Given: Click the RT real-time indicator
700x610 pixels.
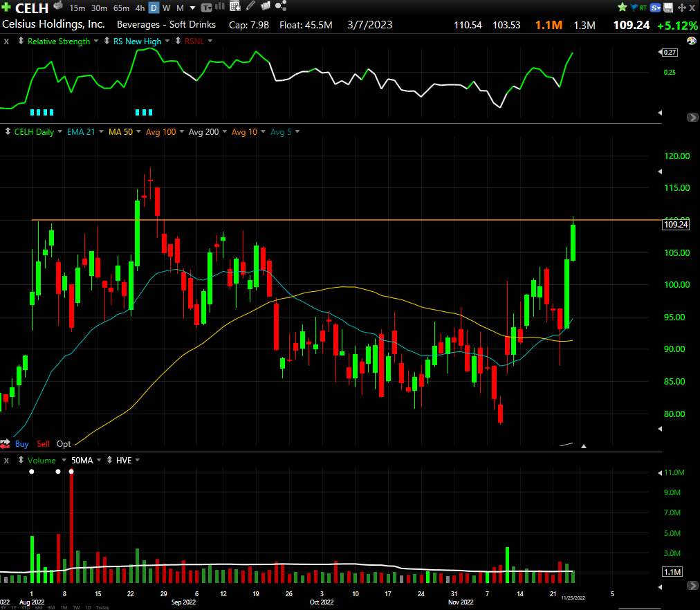Looking at the screenshot, I should (643, 8).
